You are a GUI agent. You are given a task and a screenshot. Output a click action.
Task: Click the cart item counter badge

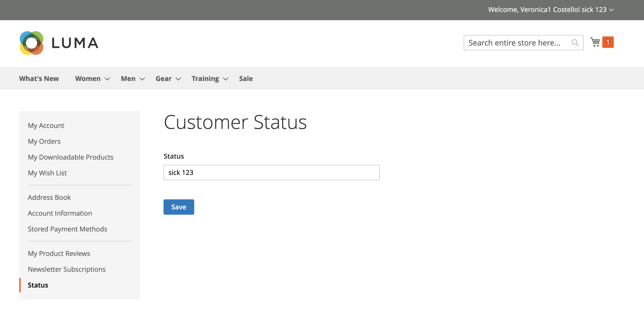click(608, 42)
